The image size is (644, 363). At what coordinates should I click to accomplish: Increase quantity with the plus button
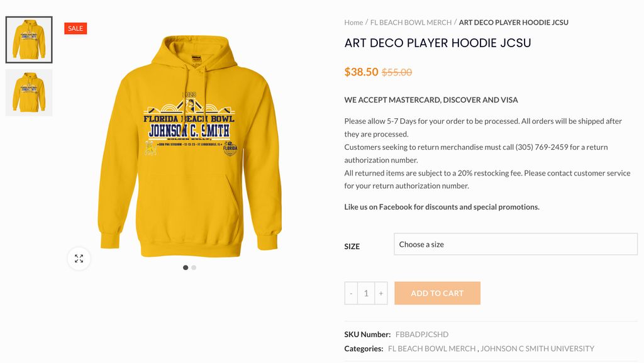381,293
